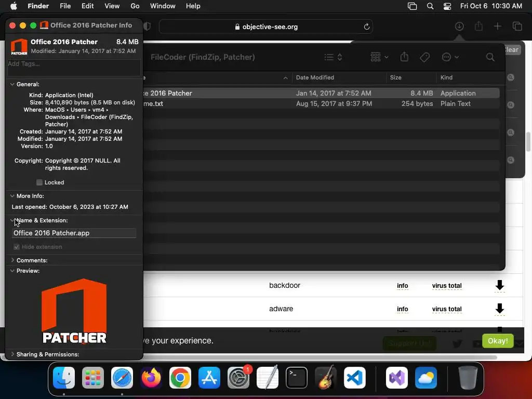Click the Spotlight search icon in menu bar
The image size is (532, 399).
pos(430,6)
